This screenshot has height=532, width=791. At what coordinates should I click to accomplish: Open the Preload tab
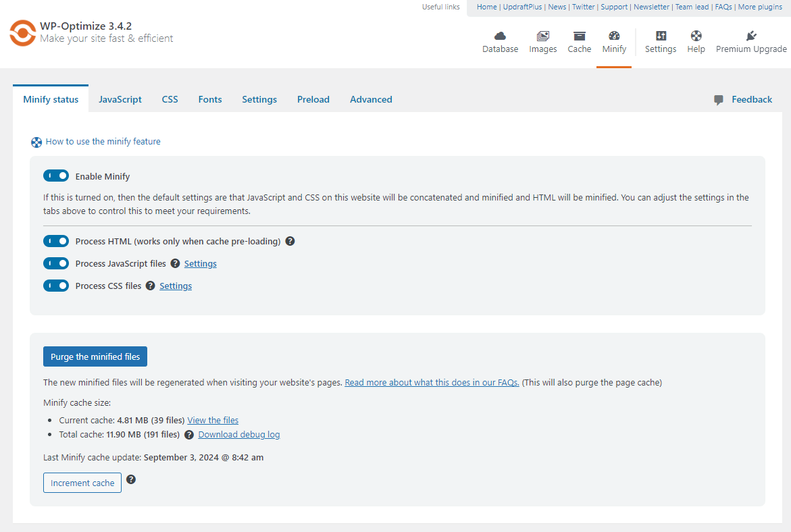tap(313, 99)
